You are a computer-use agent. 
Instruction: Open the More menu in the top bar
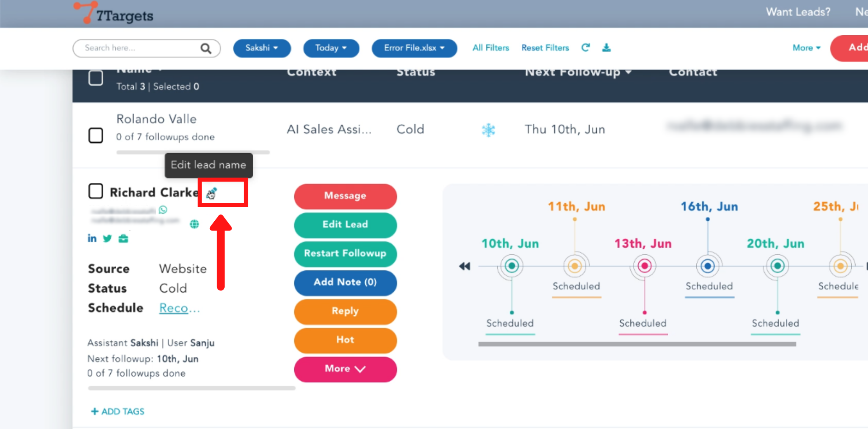(806, 48)
